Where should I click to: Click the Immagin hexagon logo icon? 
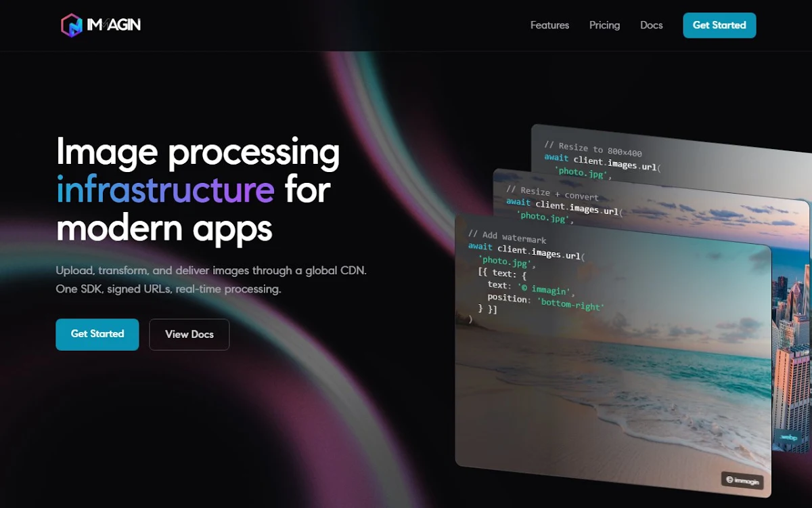click(x=71, y=25)
